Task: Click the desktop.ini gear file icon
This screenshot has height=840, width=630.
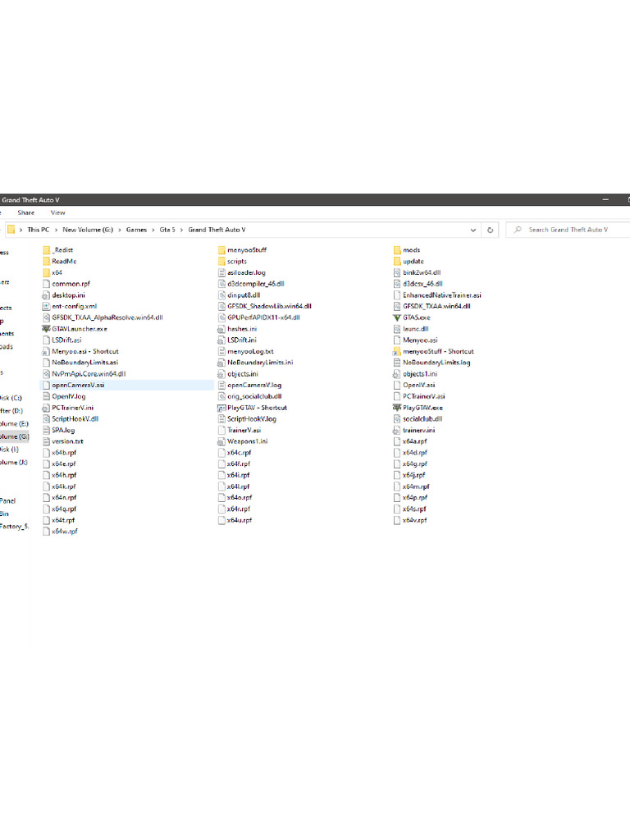Action: tap(46, 295)
